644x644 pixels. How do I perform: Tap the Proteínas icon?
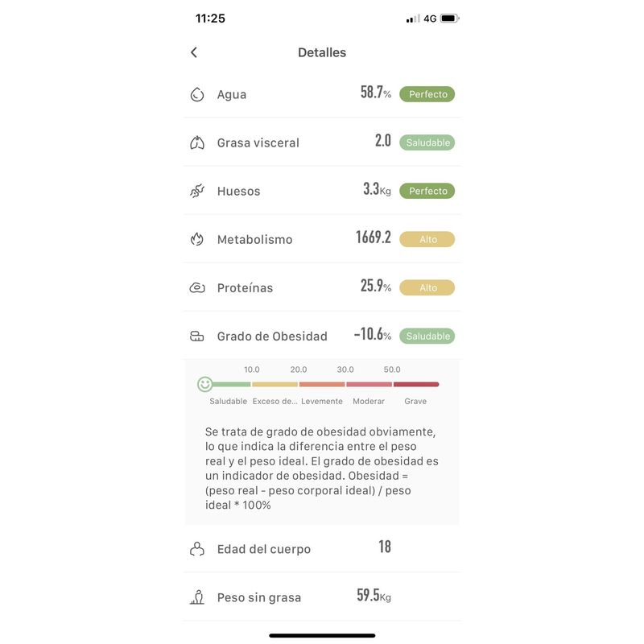point(197,287)
